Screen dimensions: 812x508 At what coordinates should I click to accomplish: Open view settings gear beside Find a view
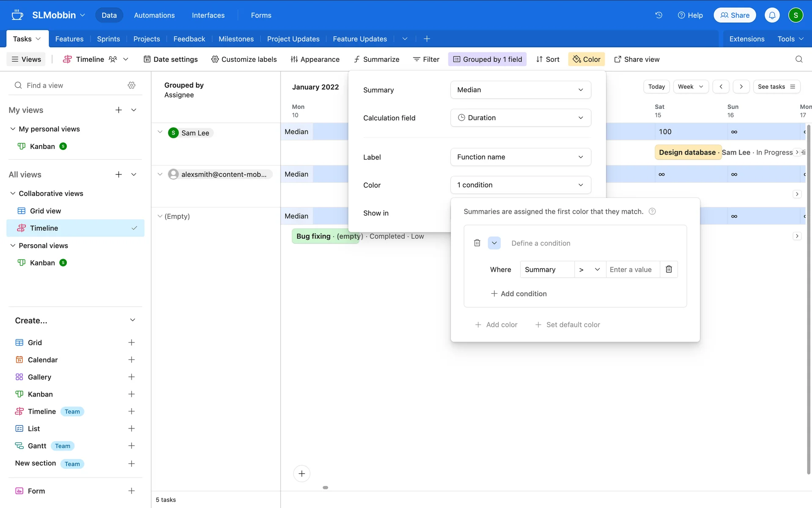pyautogui.click(x=132, y=86)
